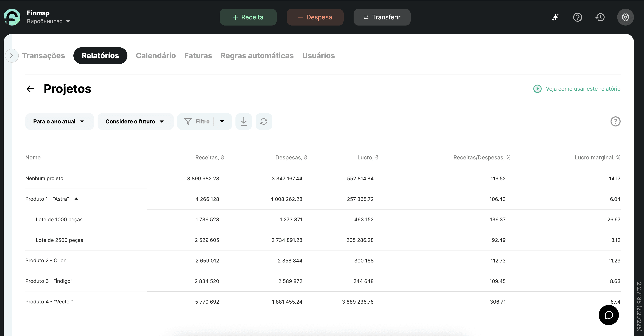644x336 pixels.
Task: Click the Filtro funnel button
Action: pos(197,122)
